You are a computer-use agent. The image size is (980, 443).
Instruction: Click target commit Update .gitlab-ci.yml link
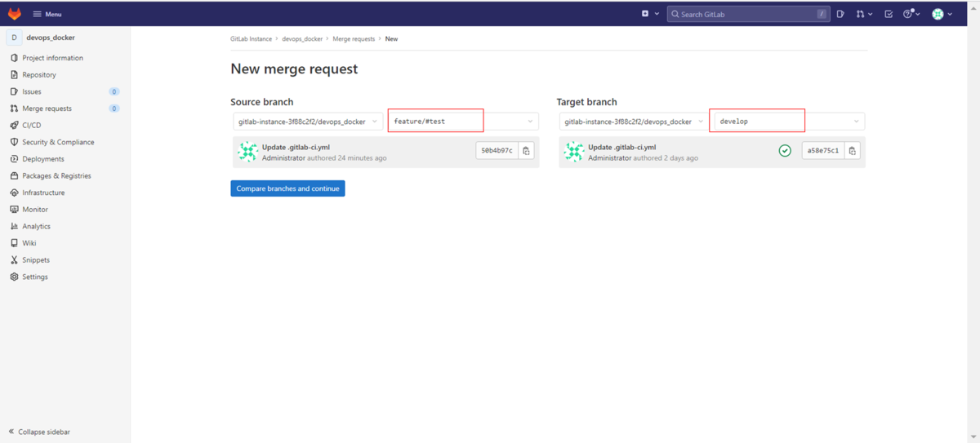(621, 148)
